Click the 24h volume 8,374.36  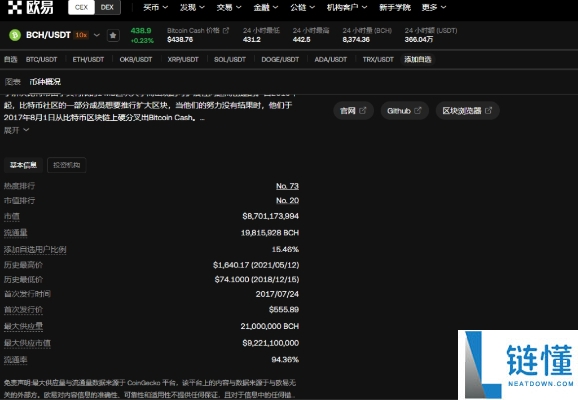(x=356, y=39)
